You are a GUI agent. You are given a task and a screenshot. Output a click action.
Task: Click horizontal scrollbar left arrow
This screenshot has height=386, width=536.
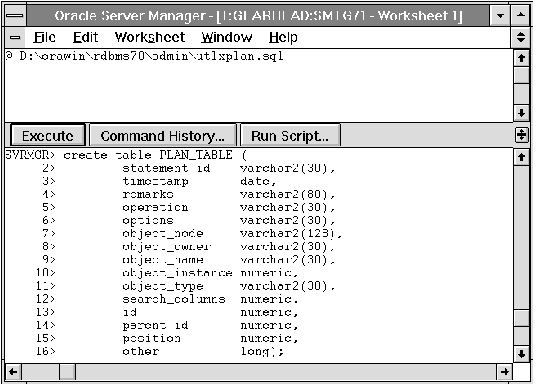13,372
